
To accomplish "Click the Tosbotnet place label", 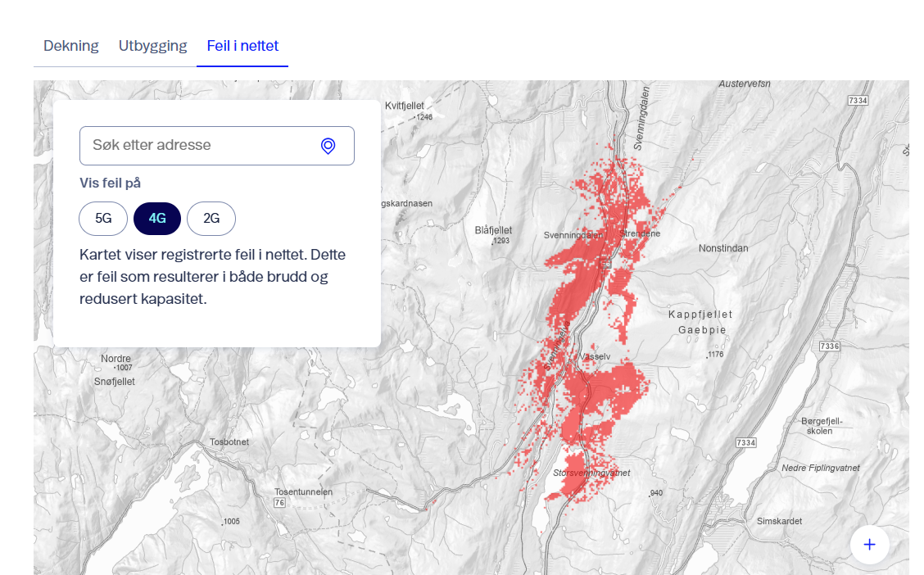I will tap(229, 442).
